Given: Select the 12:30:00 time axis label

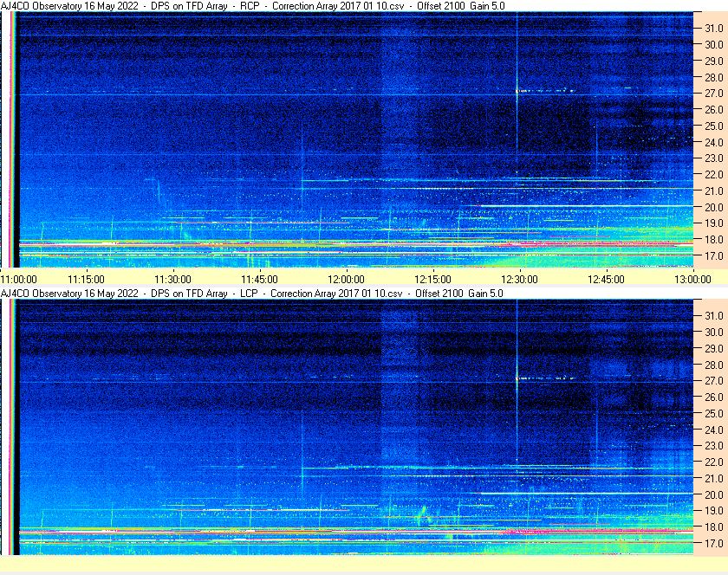Looking at the screenshot, I should tap(519, 280).
